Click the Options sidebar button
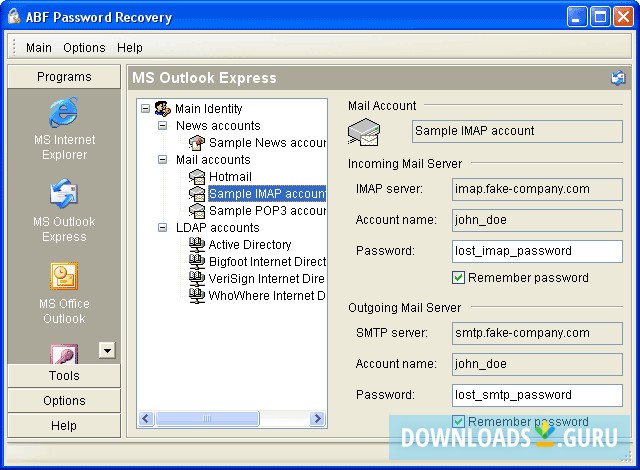Viewport: 640px width, 470px height. tap(64, 401)
